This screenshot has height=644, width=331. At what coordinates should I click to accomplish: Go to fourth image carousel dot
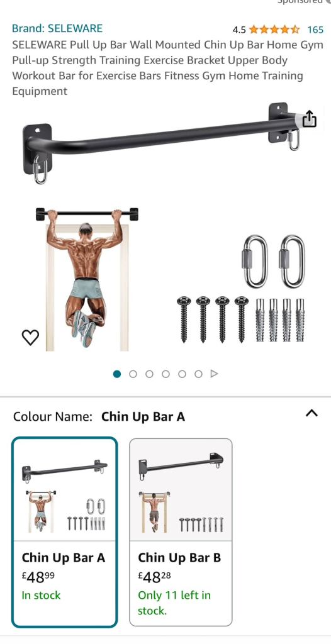click(x=165, y=374)
